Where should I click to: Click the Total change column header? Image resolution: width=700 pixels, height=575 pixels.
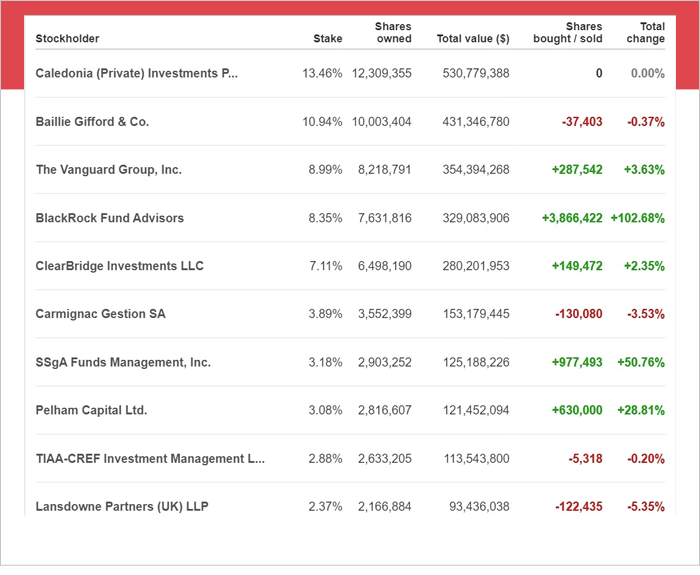646,33
